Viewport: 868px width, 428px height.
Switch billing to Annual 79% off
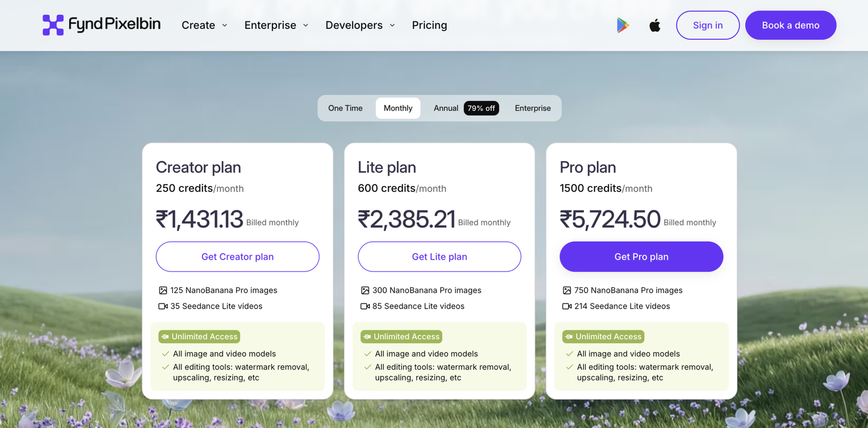tap(466, 108)
